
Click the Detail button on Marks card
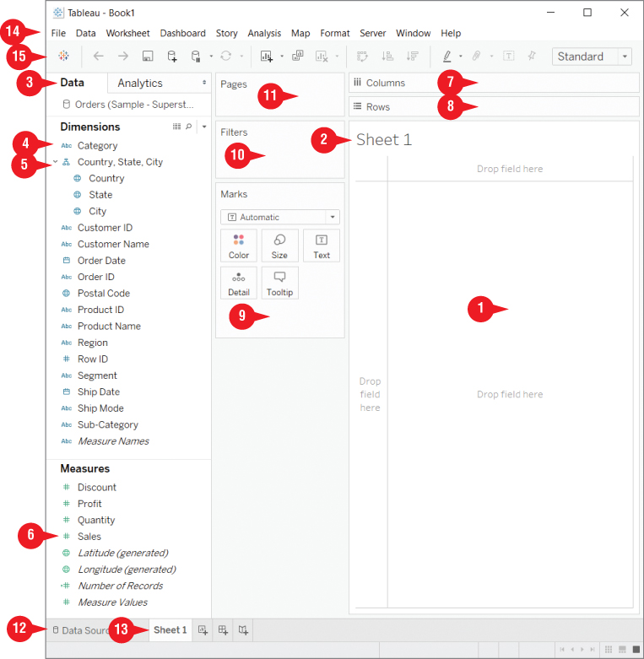point(239,284)
